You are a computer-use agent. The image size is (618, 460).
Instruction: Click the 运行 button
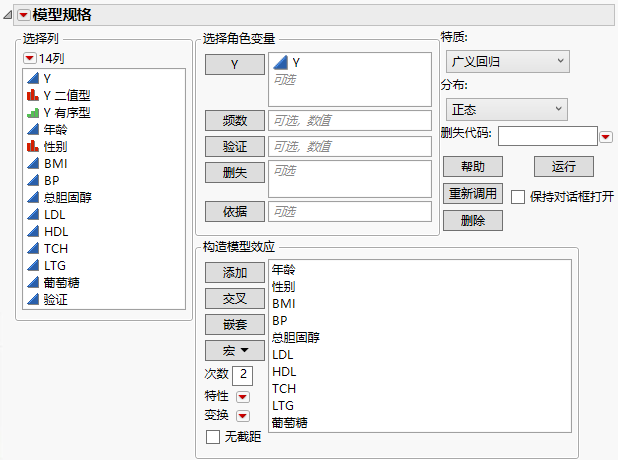564,166
